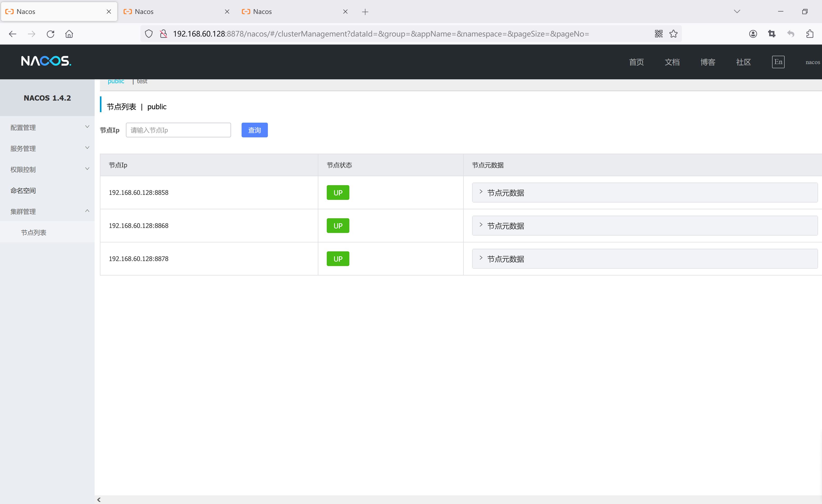The image size is (822, 504).
Task: Go back with the browser back arrow
Action: pos(13,34)
